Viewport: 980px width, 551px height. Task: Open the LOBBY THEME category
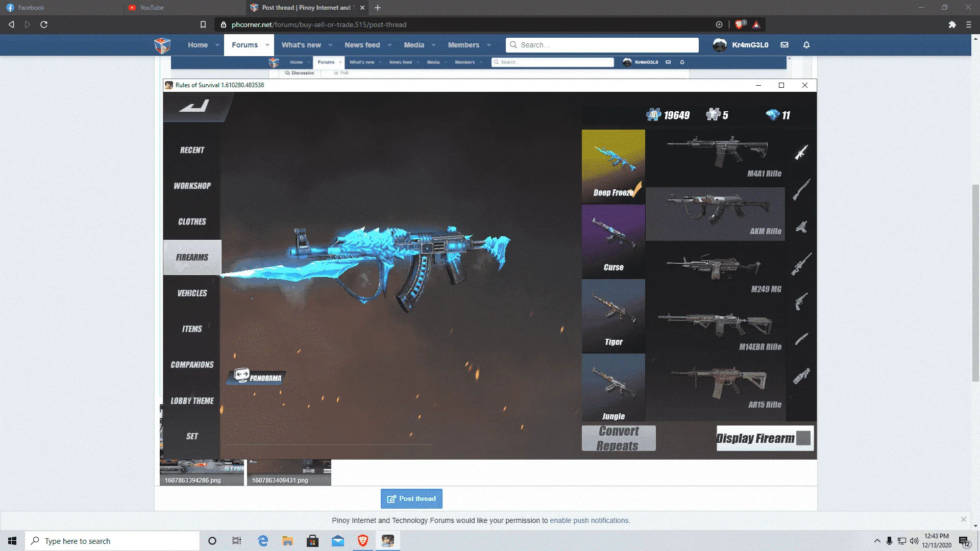tap(192, 400)
